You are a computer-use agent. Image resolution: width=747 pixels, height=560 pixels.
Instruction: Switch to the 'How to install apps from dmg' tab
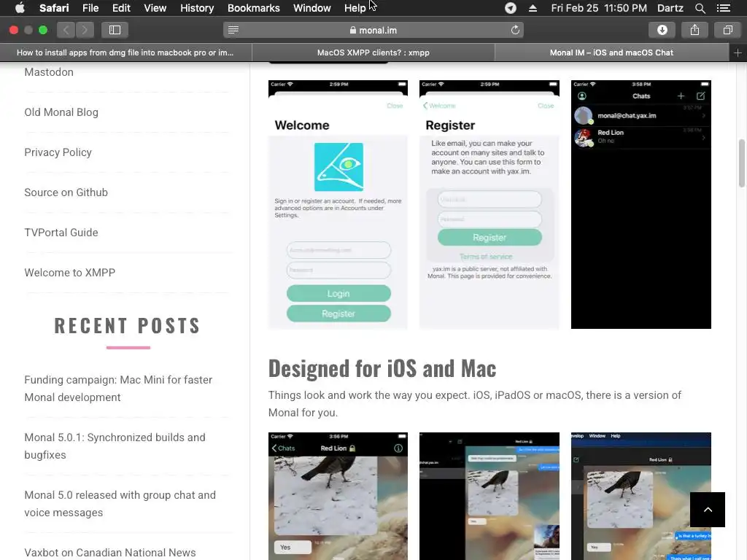(125, 52)
